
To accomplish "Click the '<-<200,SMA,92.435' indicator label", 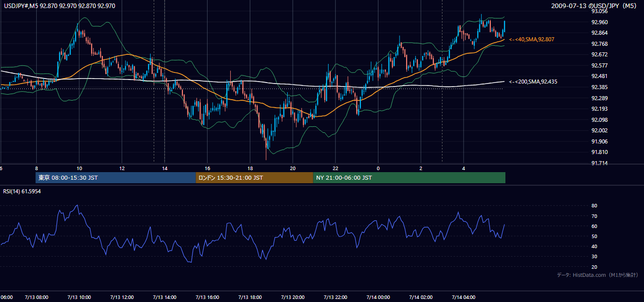I will pyautogui.click(x=533, y=82).
